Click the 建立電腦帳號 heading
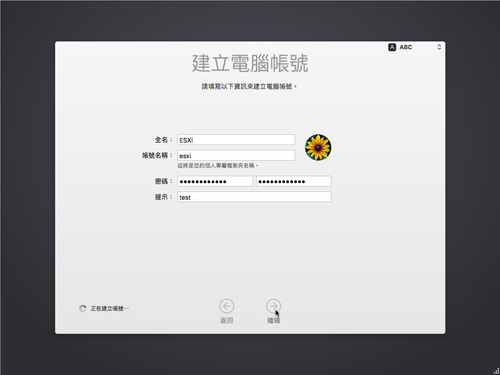This screenshot has width=500, height=375. click(x=250, y=63)
